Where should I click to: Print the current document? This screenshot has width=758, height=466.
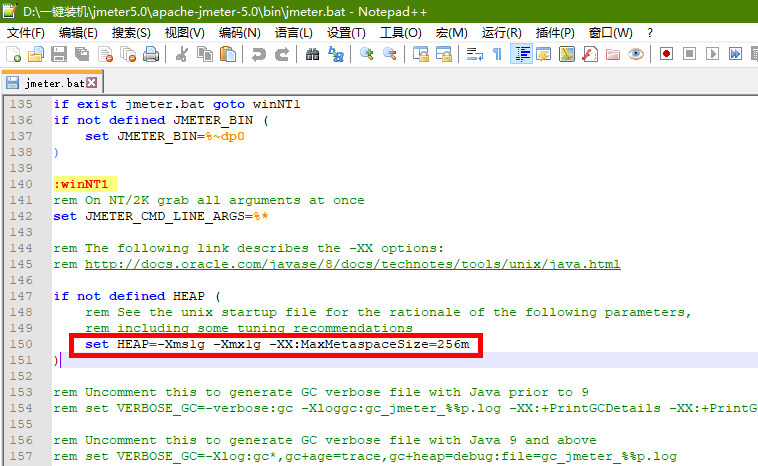[151, 54]
